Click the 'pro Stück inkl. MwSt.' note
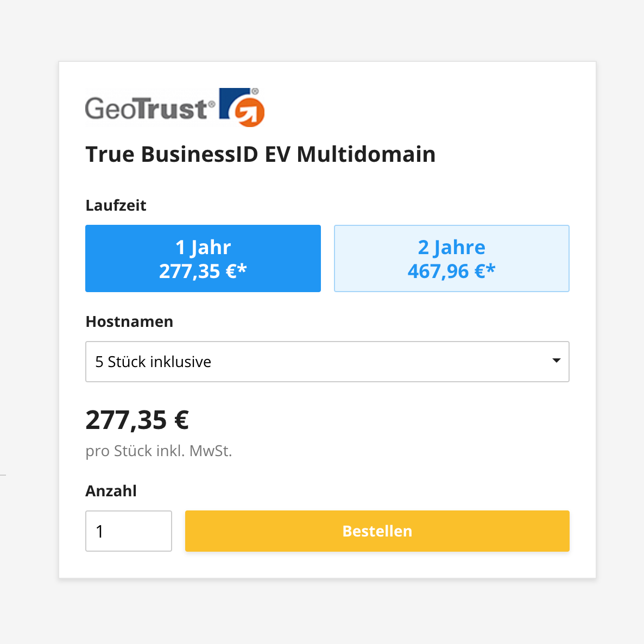 coord(159,451)
